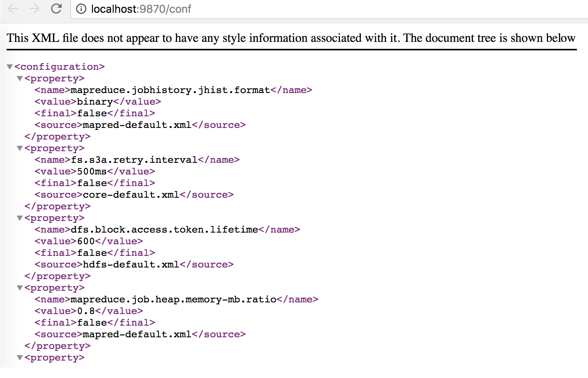Collapse the mapreduce.job.heap.memory-mb.ratio property

click(20, 288)
